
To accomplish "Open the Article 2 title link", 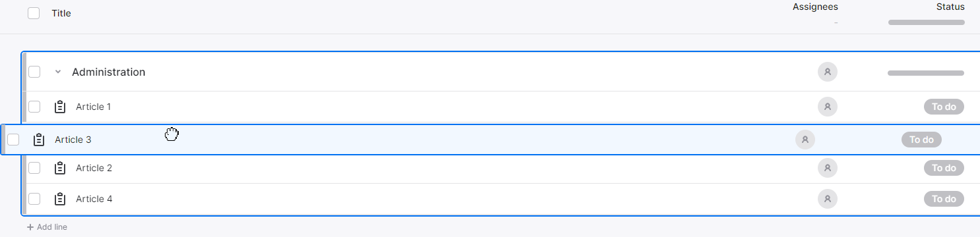I will (x=94, y=168).
